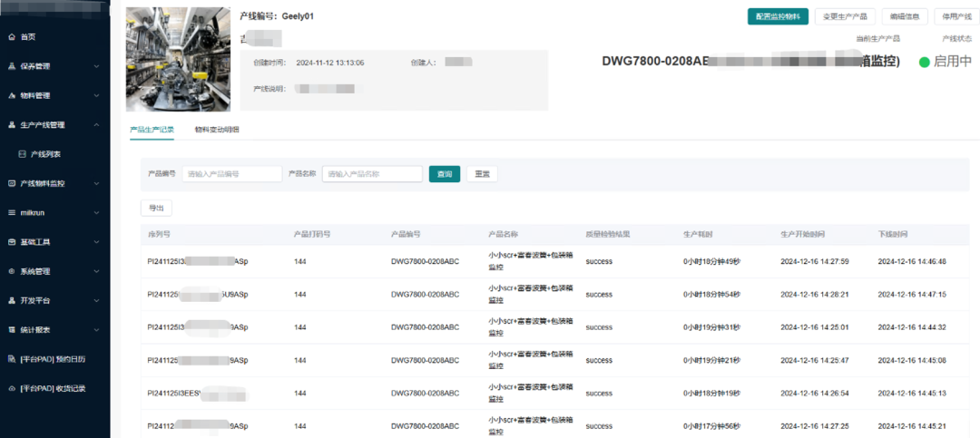
Task: Click success result in 14:46:48 row
Action: coord(599,261)
